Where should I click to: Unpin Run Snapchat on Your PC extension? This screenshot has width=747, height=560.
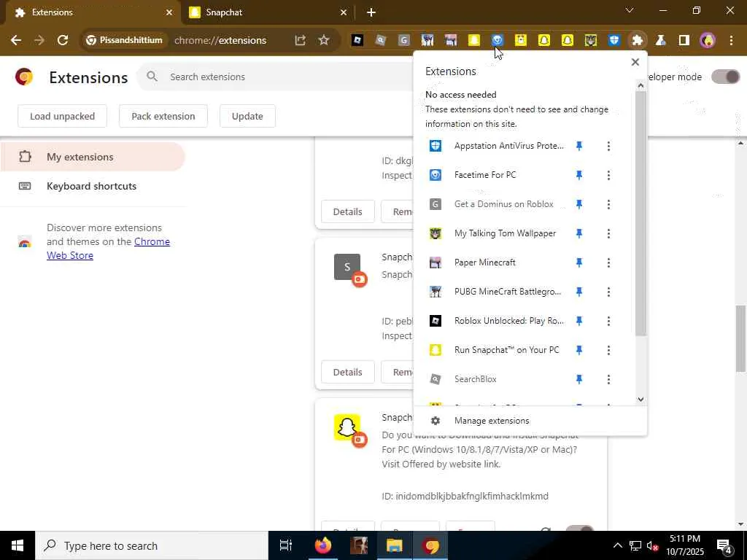point(579,350)
